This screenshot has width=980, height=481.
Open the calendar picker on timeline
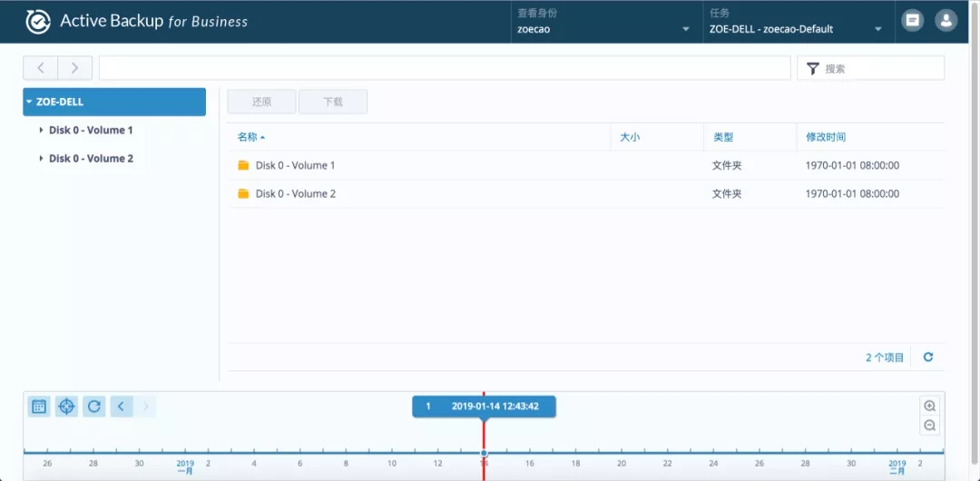[39, 407]
